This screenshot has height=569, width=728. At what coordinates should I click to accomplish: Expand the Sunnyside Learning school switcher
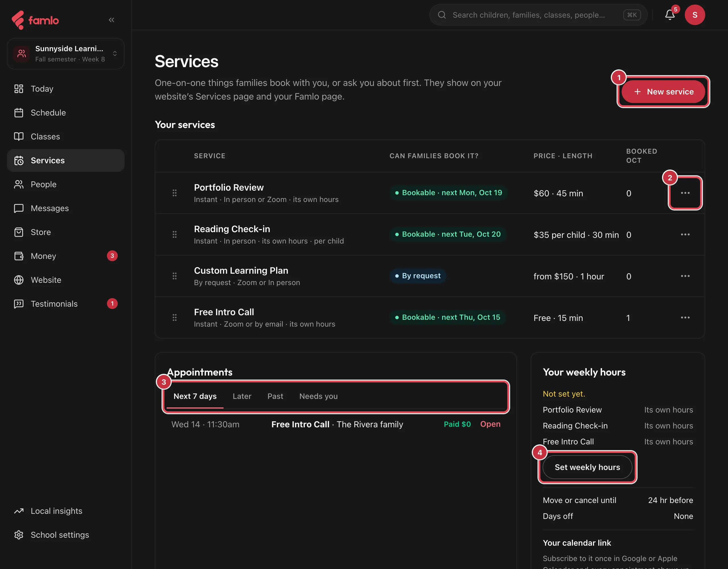(66, 54)
